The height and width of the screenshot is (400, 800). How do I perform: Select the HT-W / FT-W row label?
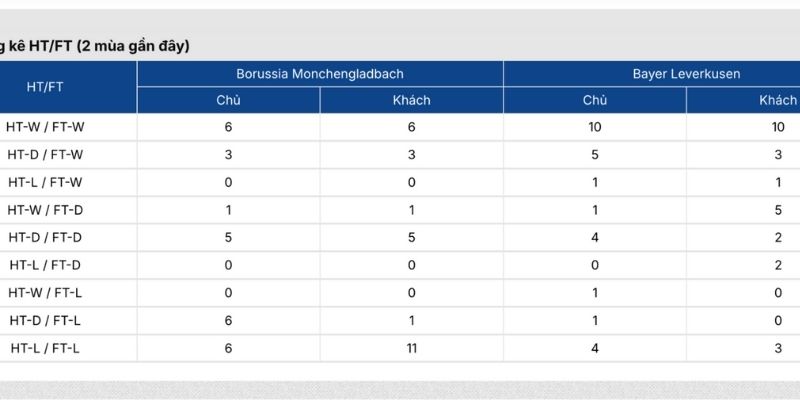click(46, 127)
